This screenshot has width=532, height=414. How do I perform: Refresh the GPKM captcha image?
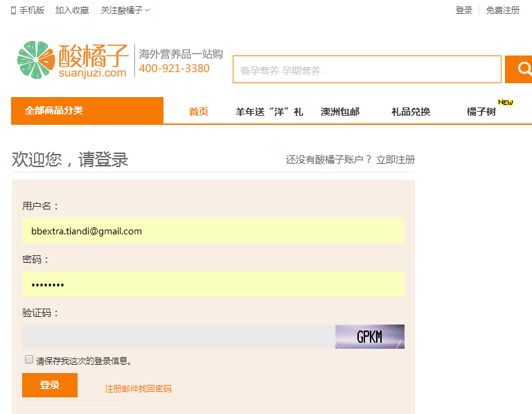(x=370, y=336)
